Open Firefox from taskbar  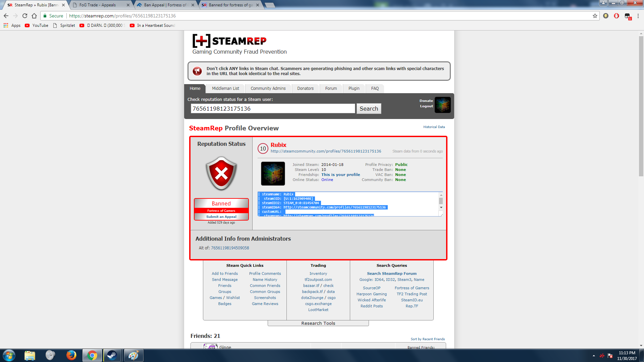click(x=71, y=355)
